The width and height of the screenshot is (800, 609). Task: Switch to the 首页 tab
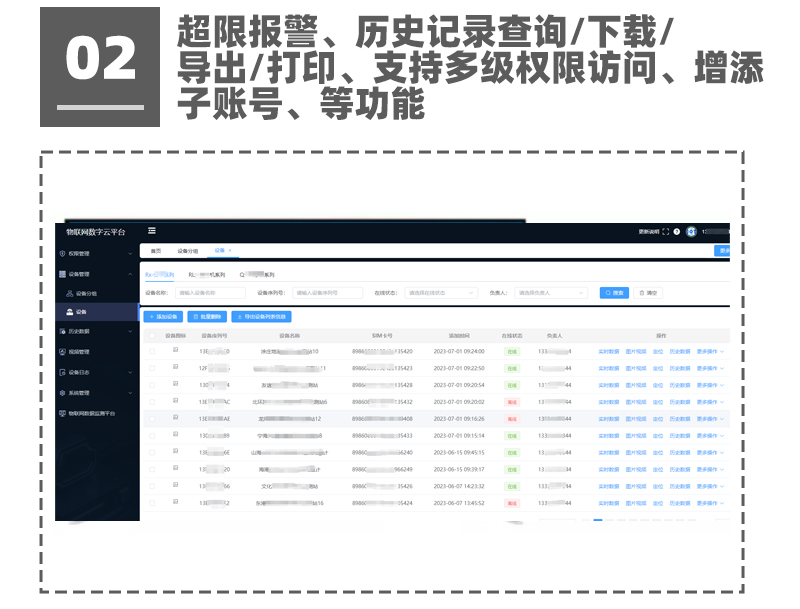pos(156,251)
